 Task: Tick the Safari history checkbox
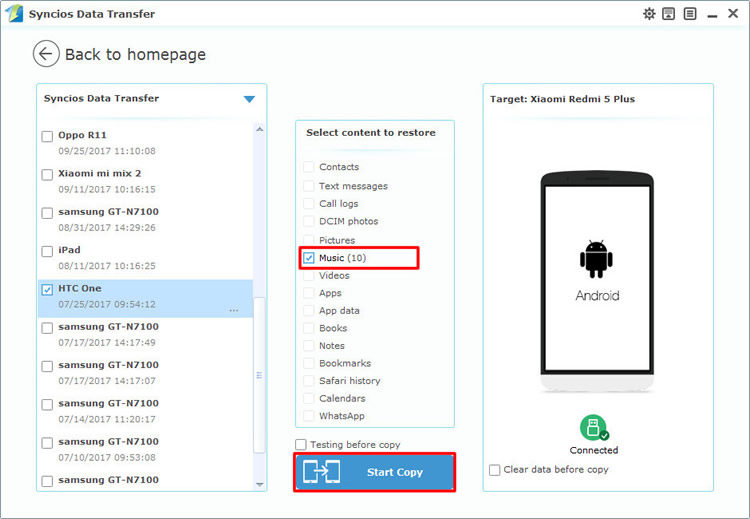point(309,381)
